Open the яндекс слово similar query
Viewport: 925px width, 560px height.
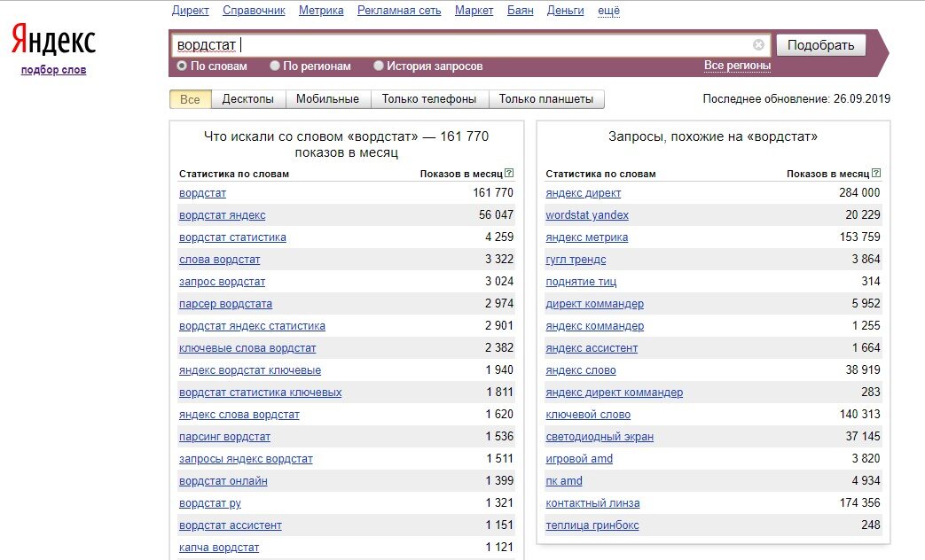point(581,370)
